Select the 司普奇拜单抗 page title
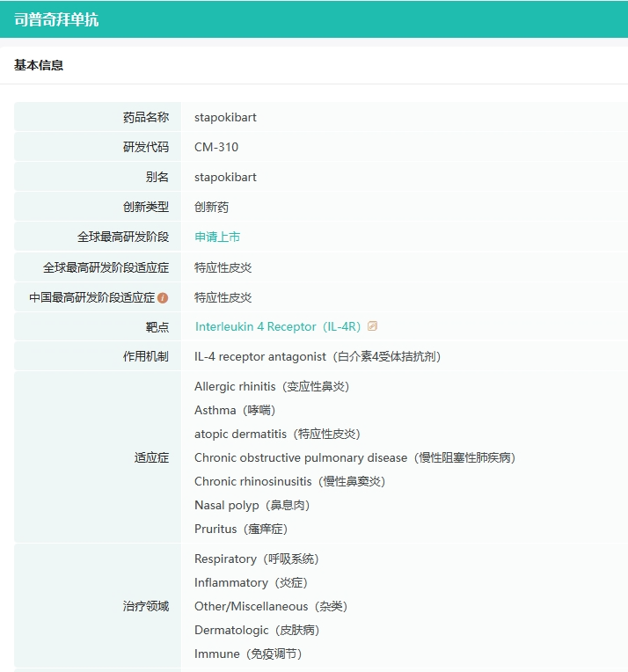Viewport: 628px width, 672px height. 56,19
